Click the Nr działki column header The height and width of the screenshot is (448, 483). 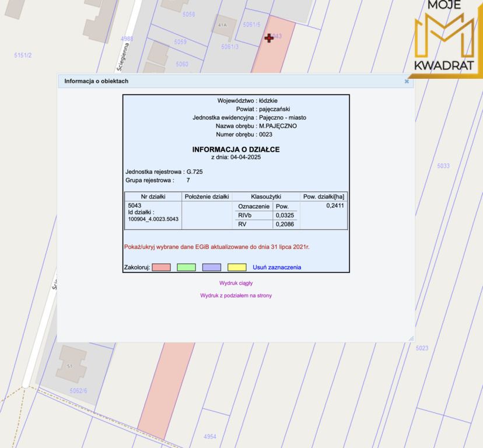(153, 197)
